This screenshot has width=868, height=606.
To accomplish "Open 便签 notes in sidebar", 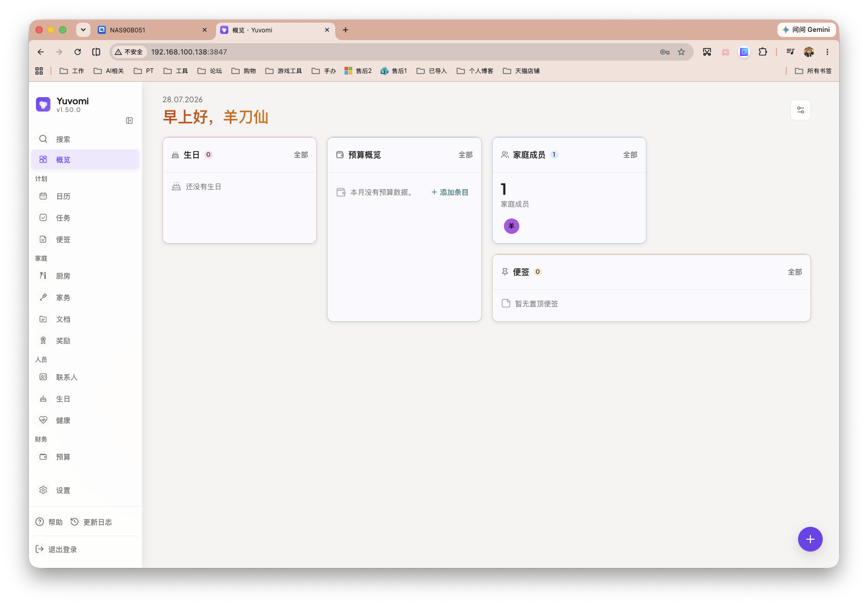I will (x=85, y=239).
